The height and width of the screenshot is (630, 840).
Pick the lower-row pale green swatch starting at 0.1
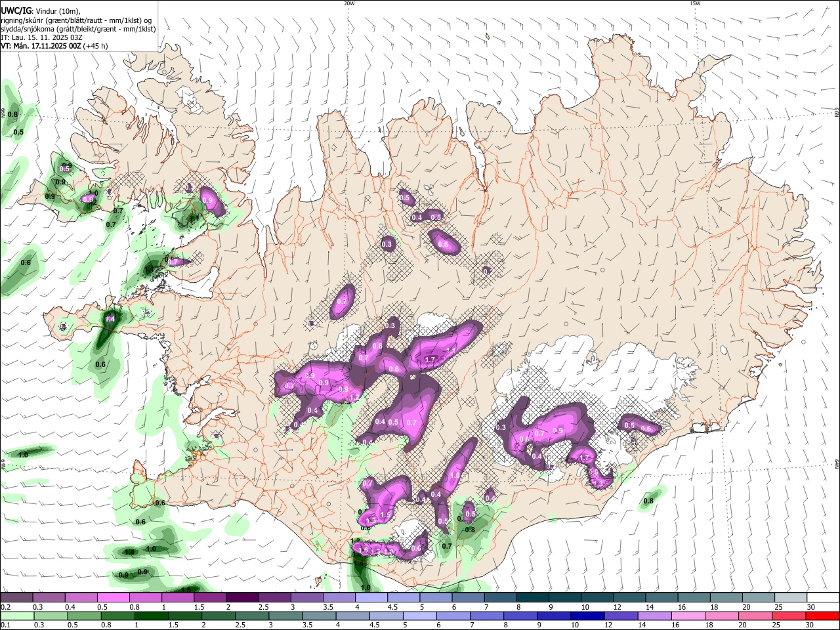click(x=16, y=616)
